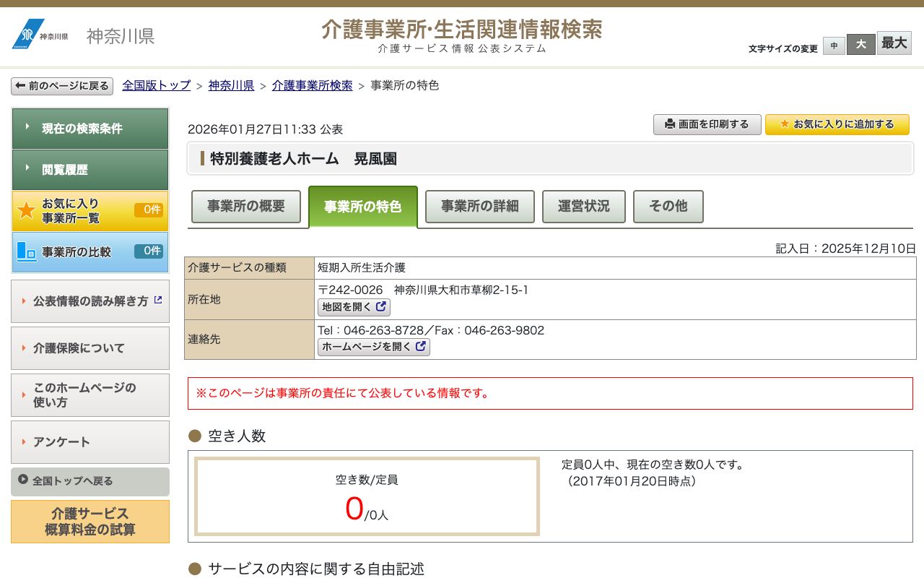The width and height of the screenshot is (924, 578).
Task: Open the その他 tab
Action: [x=668, y=207]
